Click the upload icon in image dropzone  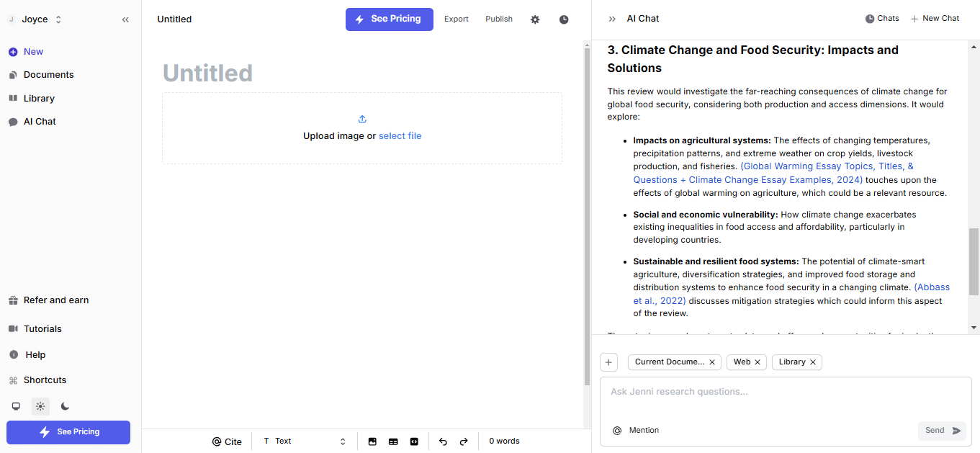(362, 119)
